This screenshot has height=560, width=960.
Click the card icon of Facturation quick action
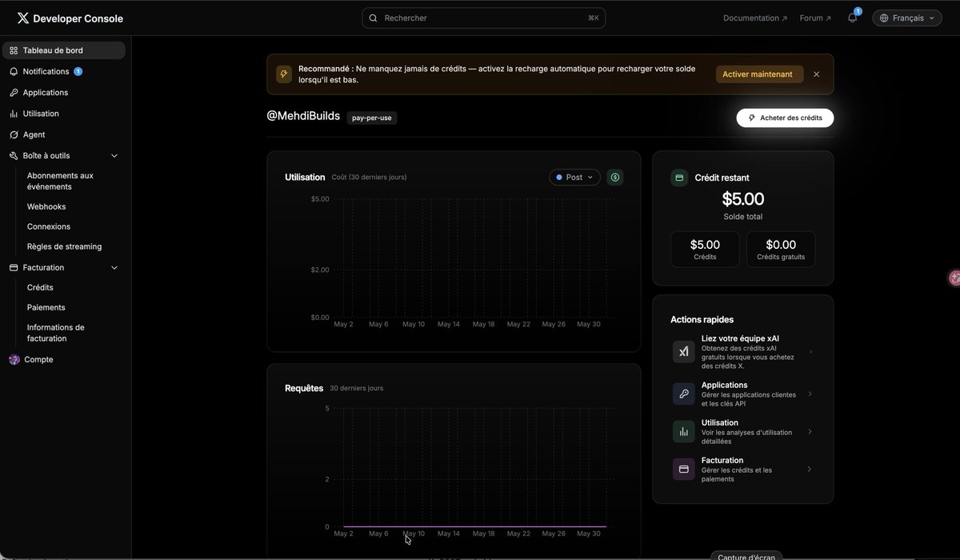(x=684, y=470)
